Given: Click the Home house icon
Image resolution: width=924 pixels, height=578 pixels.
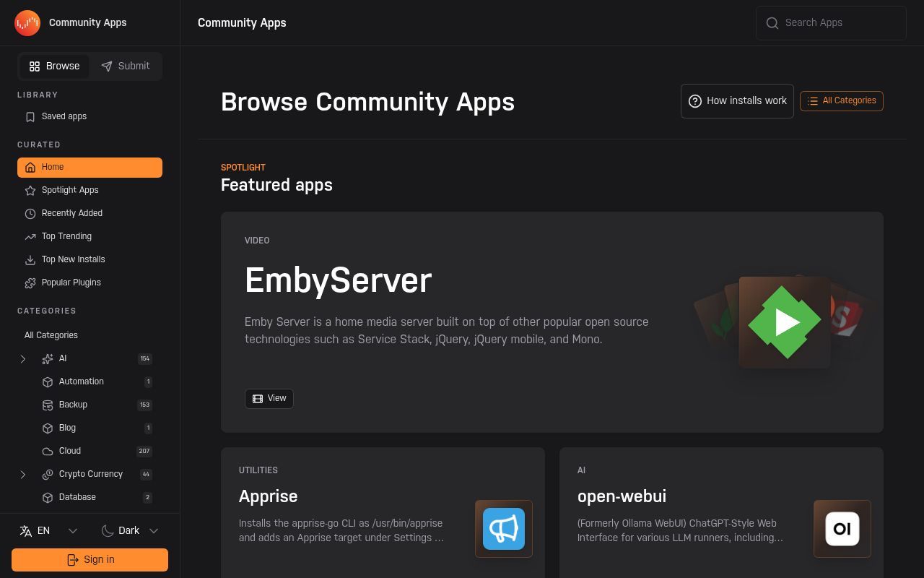Looking at the screenshot, I should [x=30, y=168].
